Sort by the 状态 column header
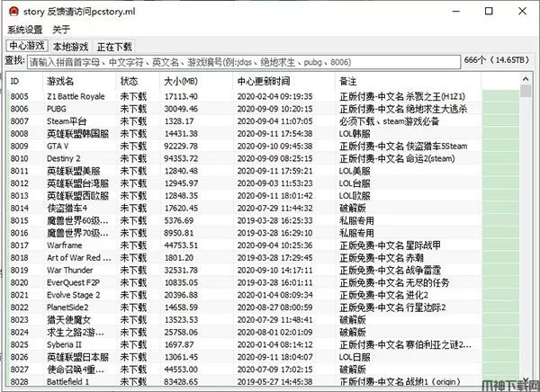 pos(138,81)
